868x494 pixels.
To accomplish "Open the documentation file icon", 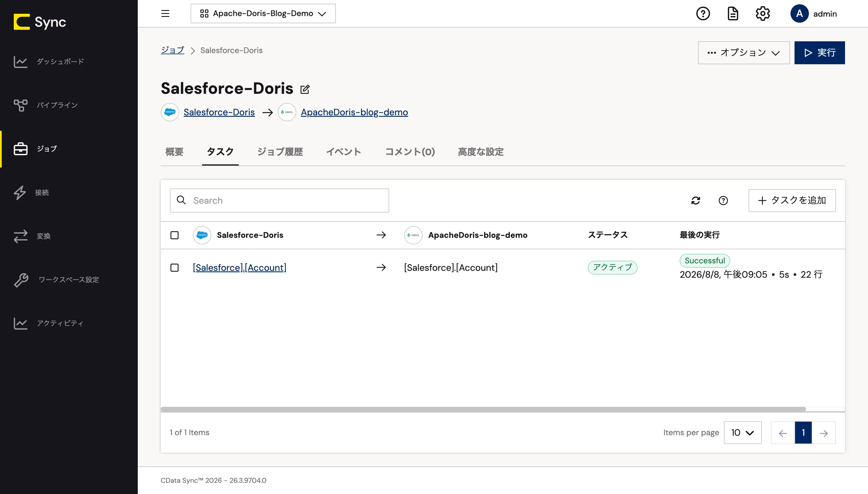I will [x=733, y=13].
